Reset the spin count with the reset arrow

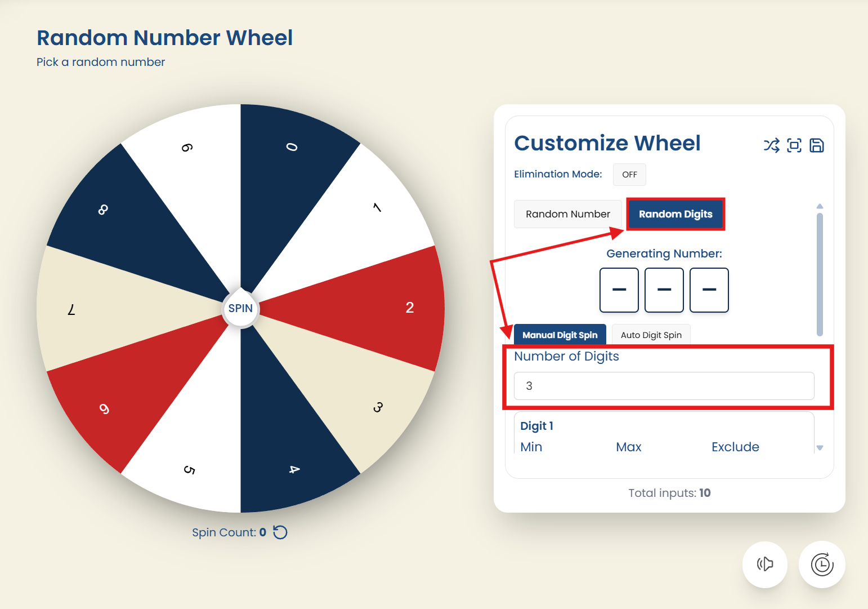(280, 532)
